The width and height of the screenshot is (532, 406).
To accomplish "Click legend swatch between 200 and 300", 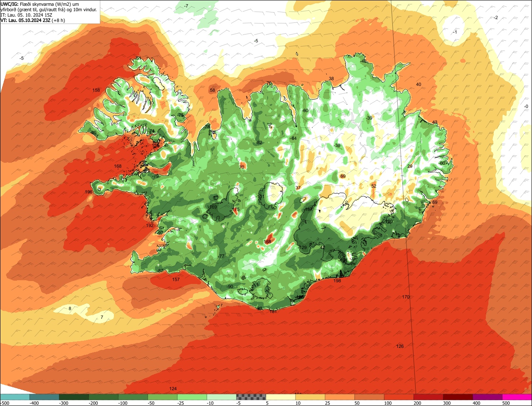I will pos(428,397).
